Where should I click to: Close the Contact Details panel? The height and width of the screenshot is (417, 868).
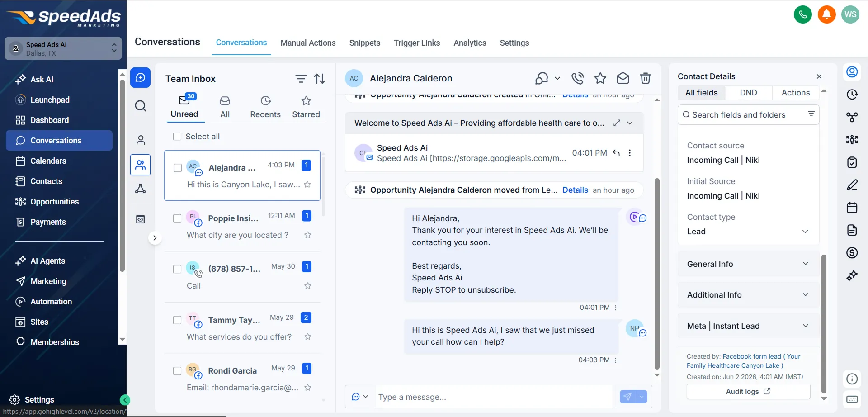click(819, 76)
